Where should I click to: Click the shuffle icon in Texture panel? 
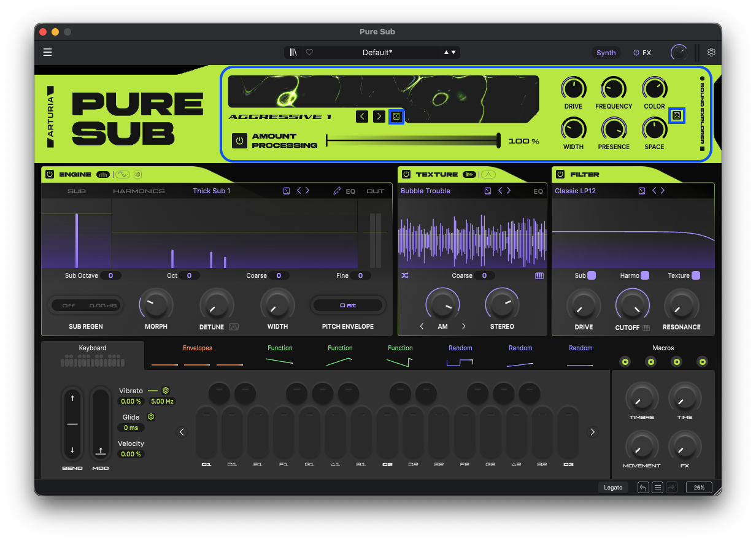[405, 275]
